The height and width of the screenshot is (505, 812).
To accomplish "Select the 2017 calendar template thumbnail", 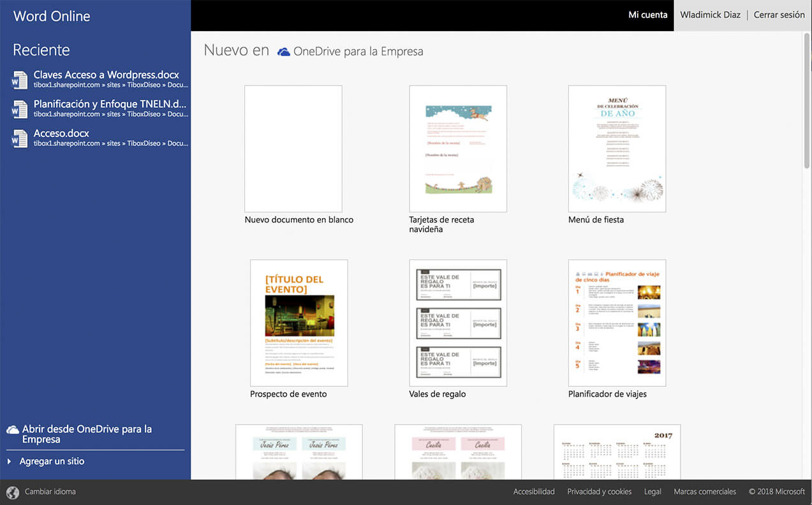I will 617,452.
